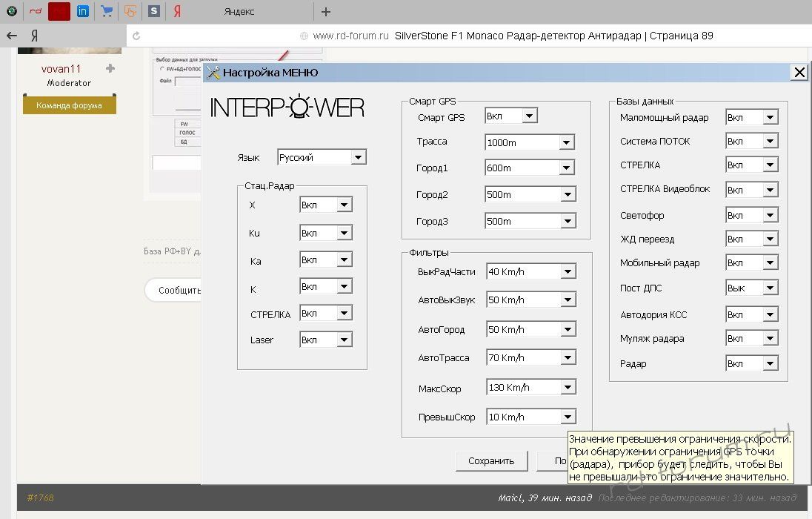
Task: Click the browser back arrow
Action: coord(12,36)
